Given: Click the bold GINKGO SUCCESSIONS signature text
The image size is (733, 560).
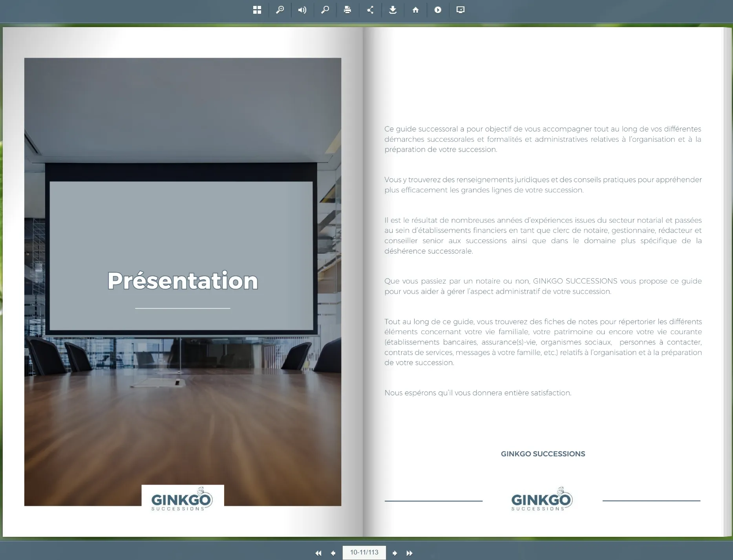Looking at the screenshot, I should point(543,454).
